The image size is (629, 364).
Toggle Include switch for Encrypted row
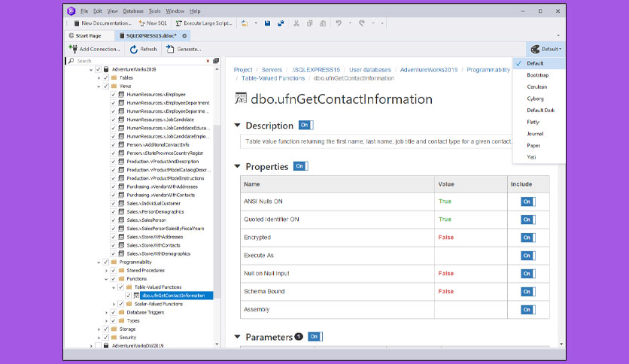click(x=528, y=238)
